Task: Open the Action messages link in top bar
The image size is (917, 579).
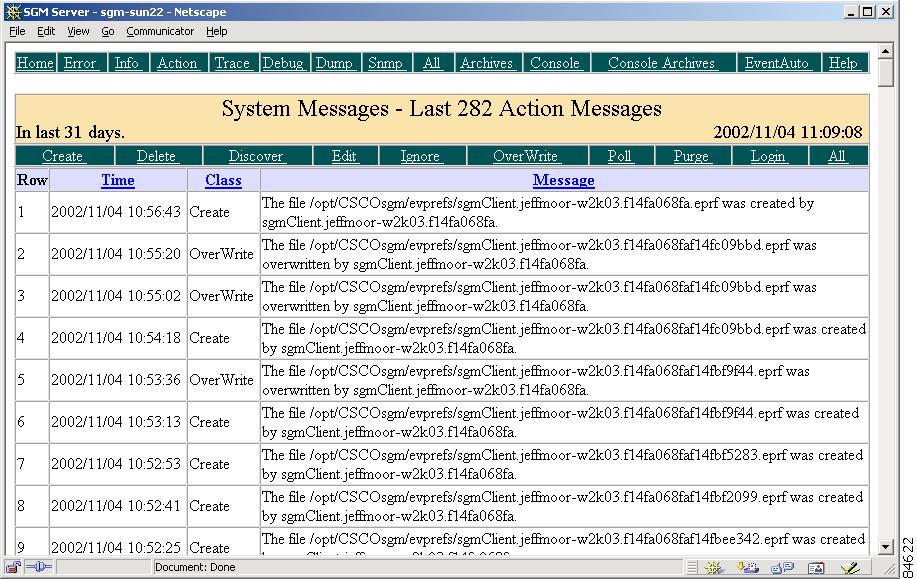Action: (177, 63)
